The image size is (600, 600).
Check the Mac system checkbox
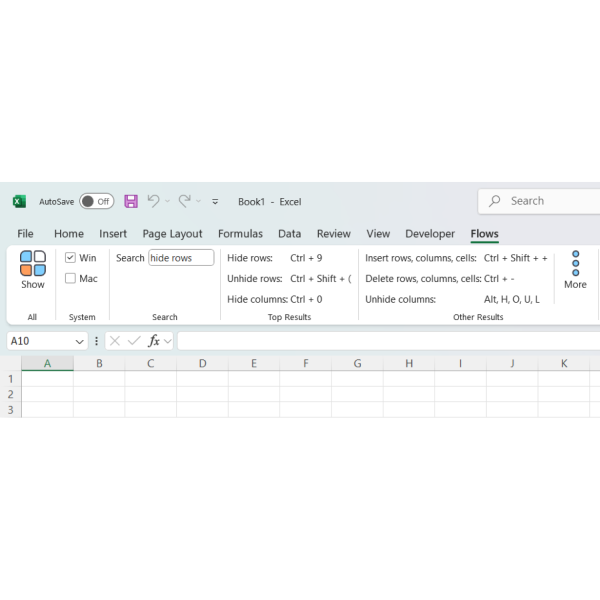[x=70, y=278]
